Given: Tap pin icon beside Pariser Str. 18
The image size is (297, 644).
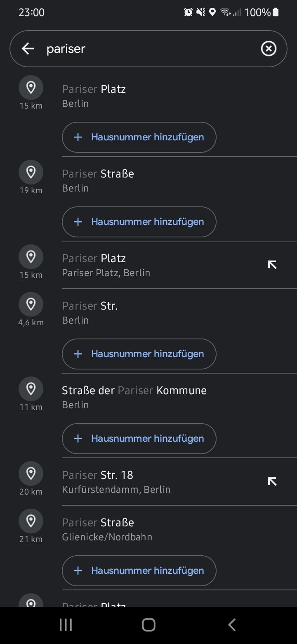Looking at the screenshot, I should pos(31,474).
